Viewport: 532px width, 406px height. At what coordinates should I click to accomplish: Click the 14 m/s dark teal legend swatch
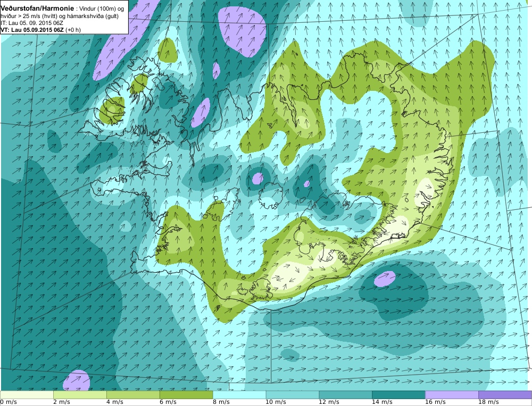coord(398,394)
